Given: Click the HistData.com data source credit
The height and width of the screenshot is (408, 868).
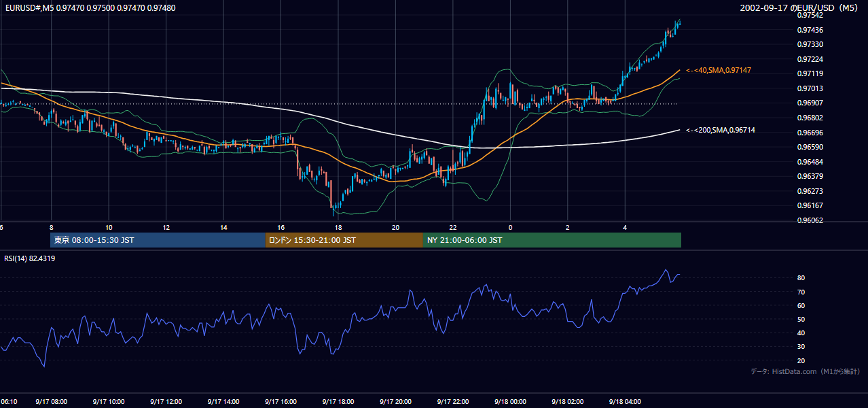Looking at the screenshot, I should pos(806,371).
